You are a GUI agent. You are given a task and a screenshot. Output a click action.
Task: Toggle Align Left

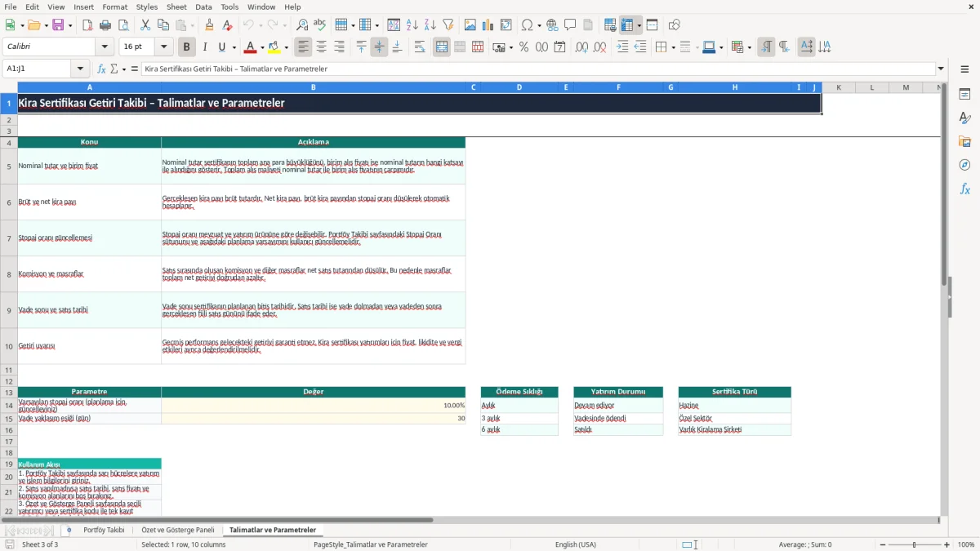pyautogui.click(x=303, y=47)
